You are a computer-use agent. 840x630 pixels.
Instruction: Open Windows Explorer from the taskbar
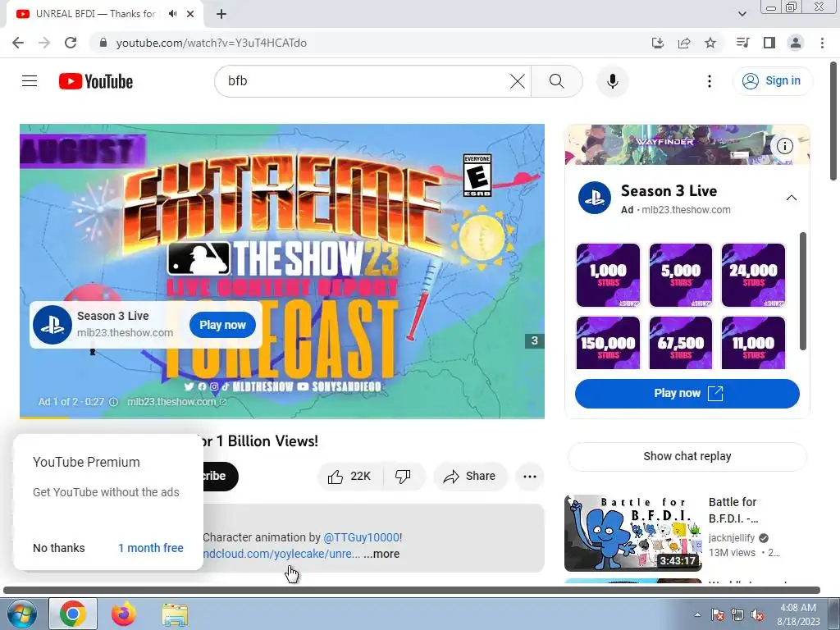point(175,614)
